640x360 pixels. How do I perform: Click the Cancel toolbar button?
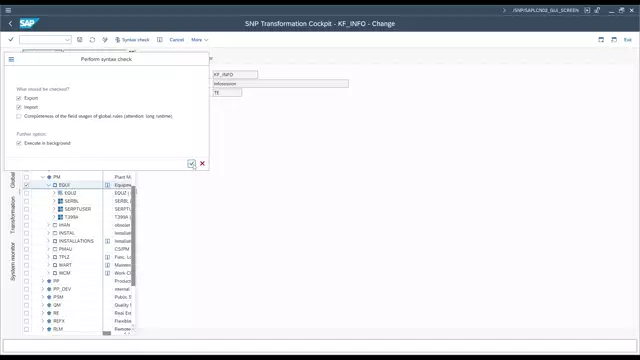pos(177,40)
